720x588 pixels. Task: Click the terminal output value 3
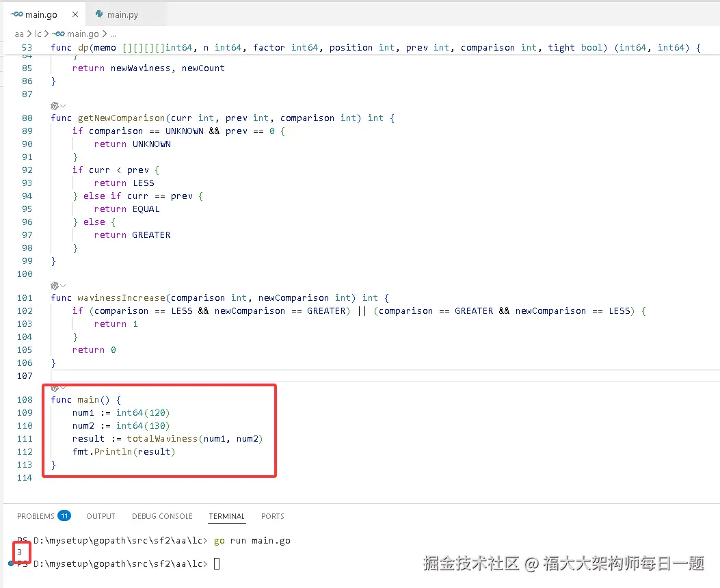pyautogui.click(x=19, y=552)
